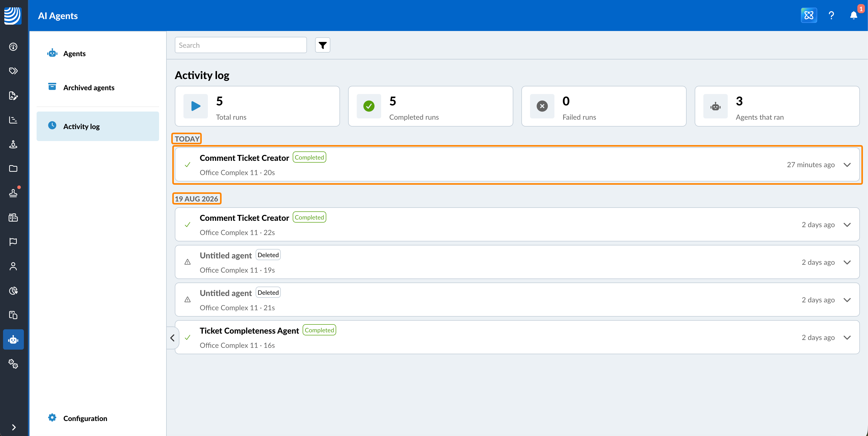Open the Completed runs stat card
Viewport: 868px width, 436px height.
[x=430, y=106]
